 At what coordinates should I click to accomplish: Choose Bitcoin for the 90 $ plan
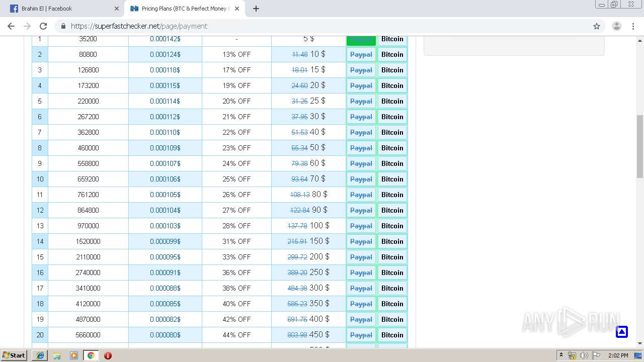(392, 210)
